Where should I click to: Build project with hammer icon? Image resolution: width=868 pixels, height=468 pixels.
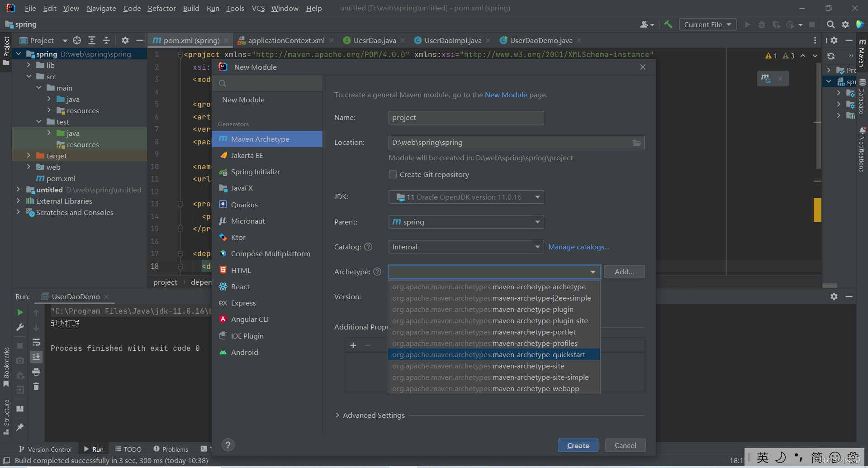pyautogui.click(x=668, y=24)
